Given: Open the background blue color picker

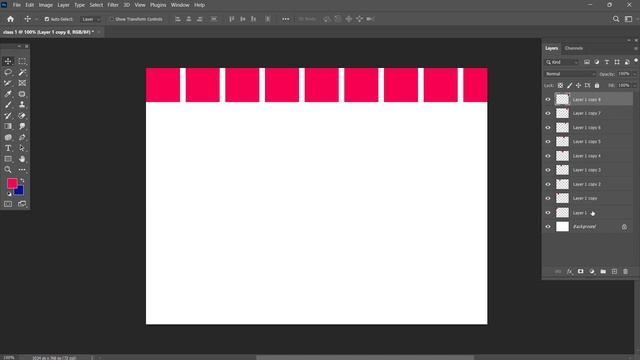Looking at the screenshot, I should tap(20, 191).
